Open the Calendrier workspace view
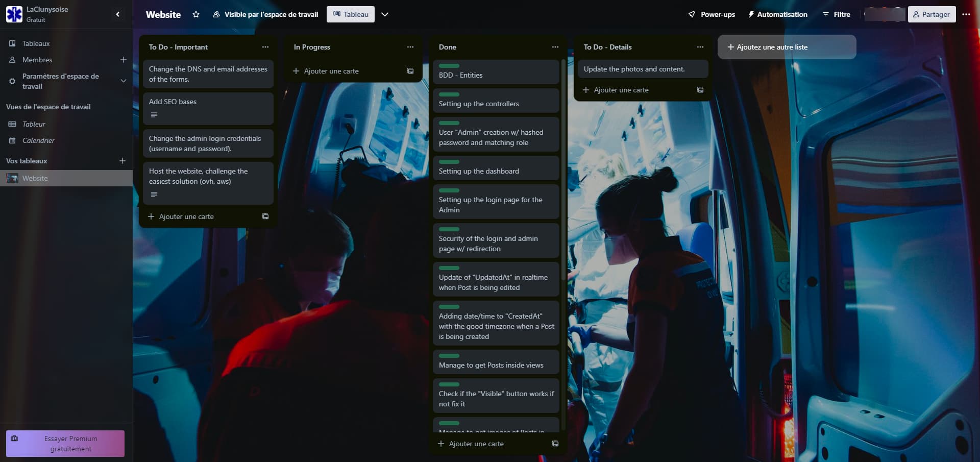This screenshot has height=462, width=980. [66, 140]
